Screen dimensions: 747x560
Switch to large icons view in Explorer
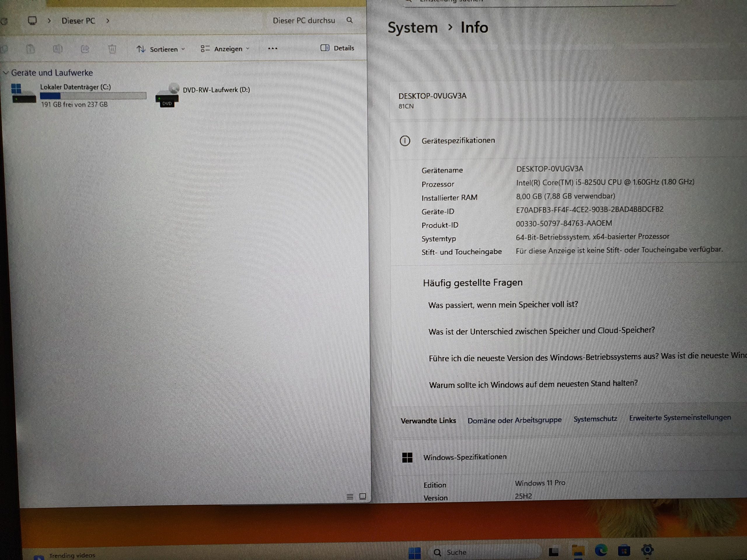coord(363,496)
